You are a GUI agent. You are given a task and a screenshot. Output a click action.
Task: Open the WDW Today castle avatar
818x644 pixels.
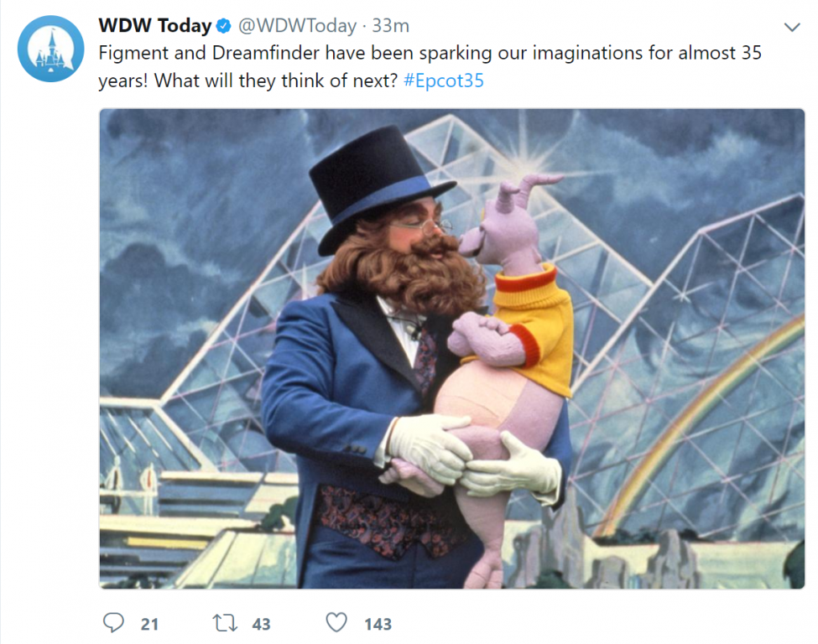(x=50, y=49)
